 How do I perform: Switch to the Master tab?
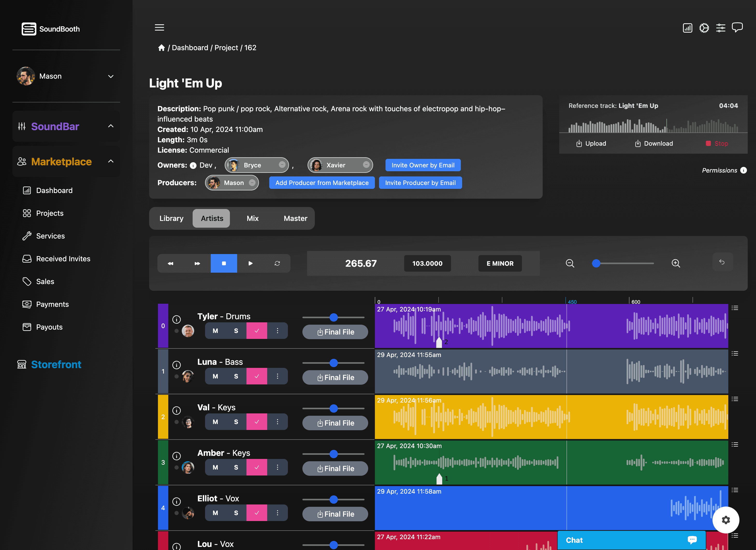[295, 218]
